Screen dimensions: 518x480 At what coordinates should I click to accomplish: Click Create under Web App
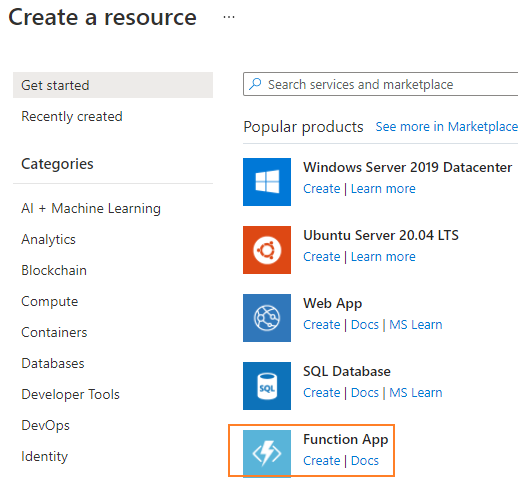click(x=322, y=325)
